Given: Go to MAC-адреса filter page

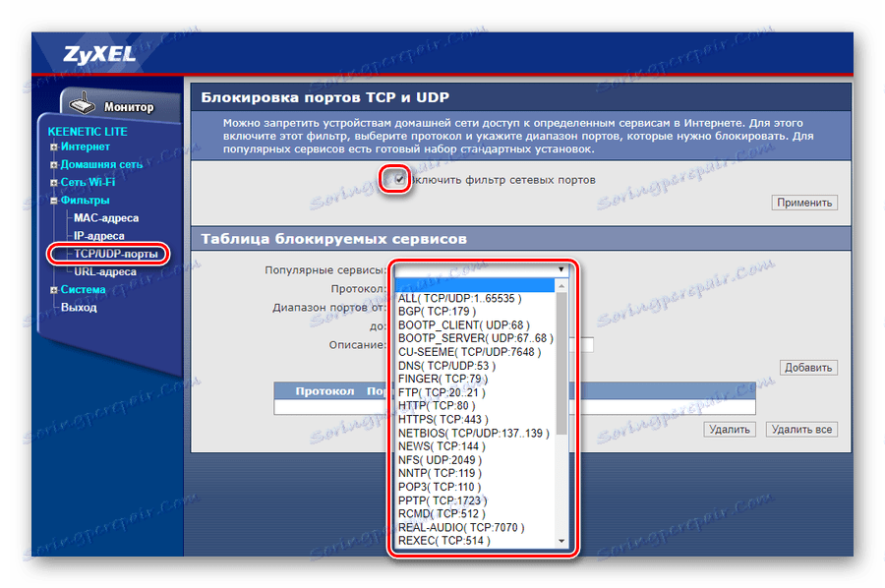Looking at the screenshot, I should [x=106, y=218].
